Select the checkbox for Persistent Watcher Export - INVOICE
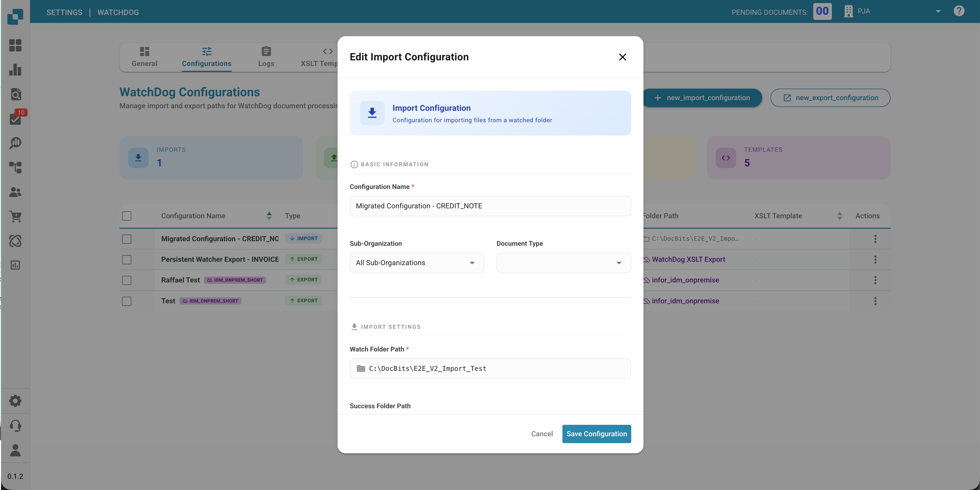Screen dimensions: 980x490 [x=127, y=260]
